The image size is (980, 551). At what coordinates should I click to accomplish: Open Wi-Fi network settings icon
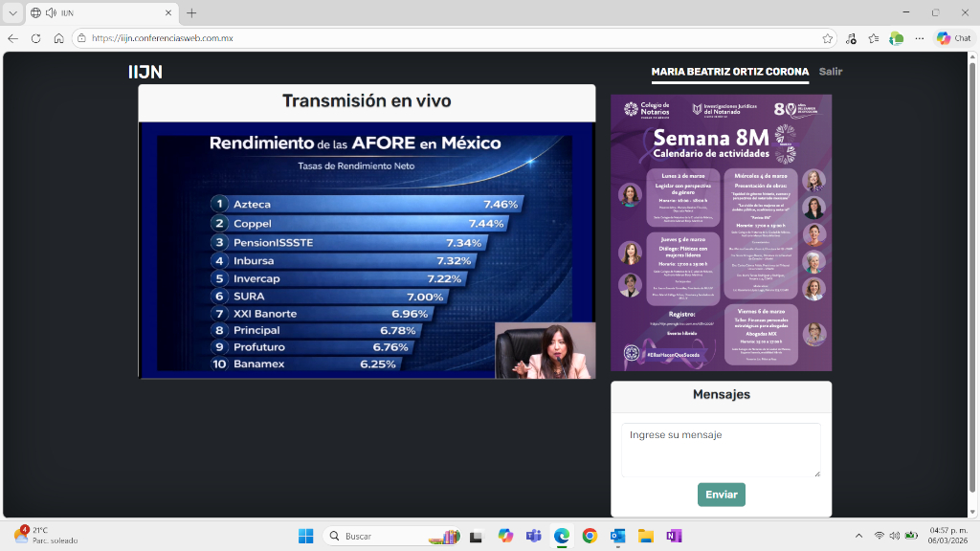pyautogui.click(x=879, y=536)
